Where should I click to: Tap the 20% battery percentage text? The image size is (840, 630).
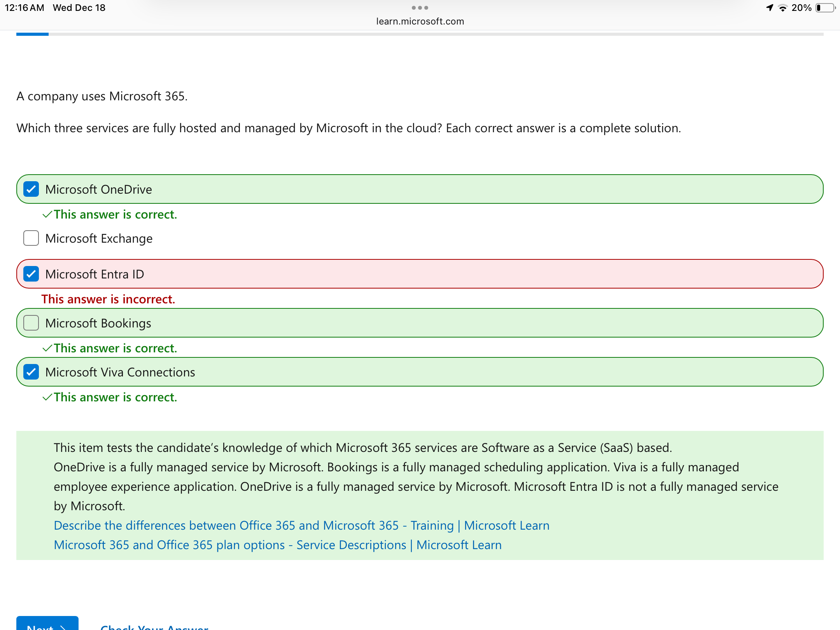(x=801, y=8)
